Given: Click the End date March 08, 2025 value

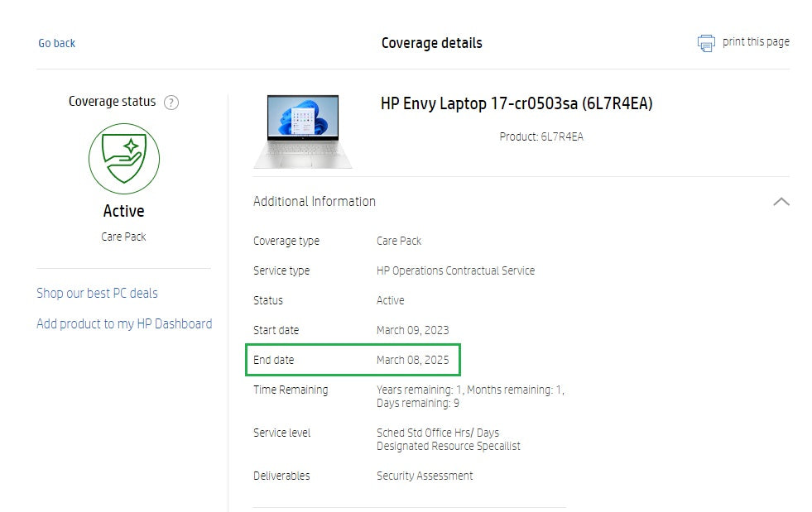Looking at the screenshot, I should click(x=413, y=360).
